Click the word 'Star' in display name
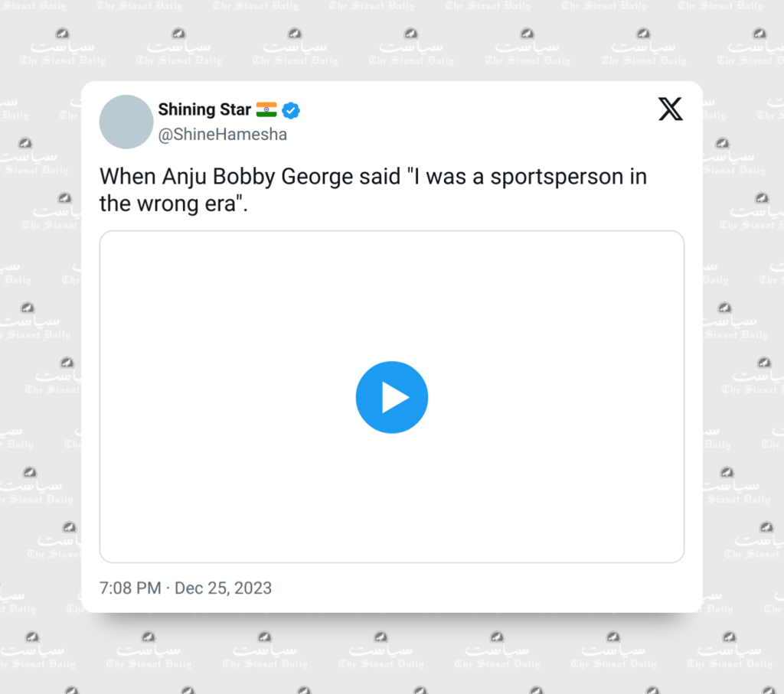Screen dimensions: 784x694 pos(236,109)
